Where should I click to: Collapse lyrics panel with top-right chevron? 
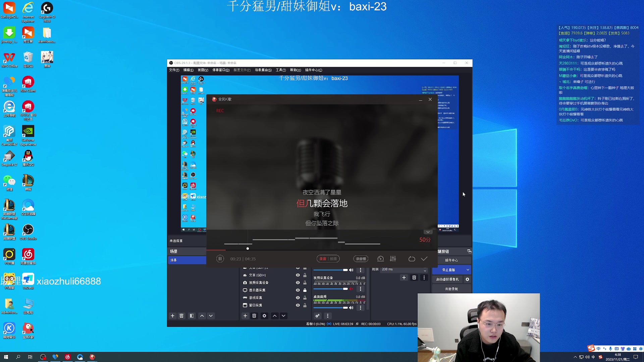428,232
